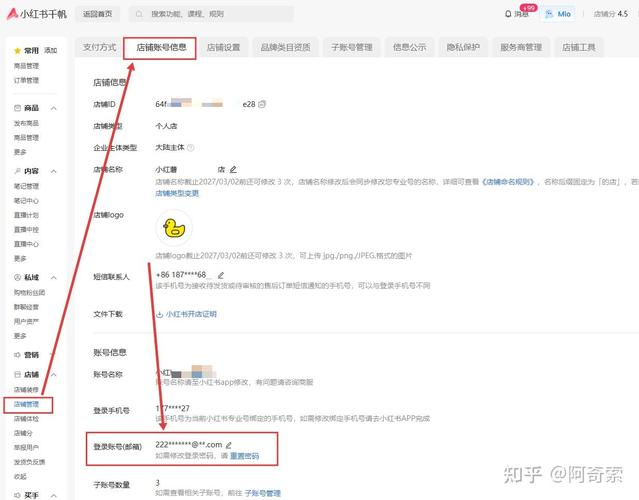Click the 店铺类型变更 link
Viewport: 639px width, 500px height.
pos(177,193)
